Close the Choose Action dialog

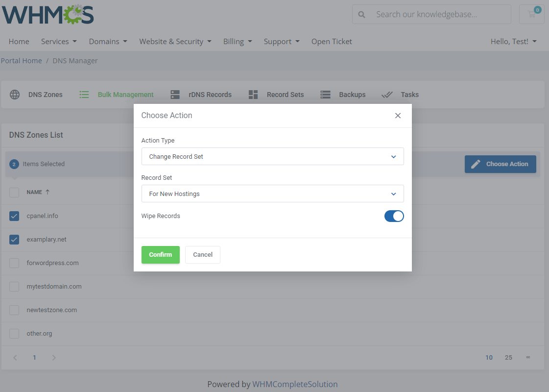398,116
